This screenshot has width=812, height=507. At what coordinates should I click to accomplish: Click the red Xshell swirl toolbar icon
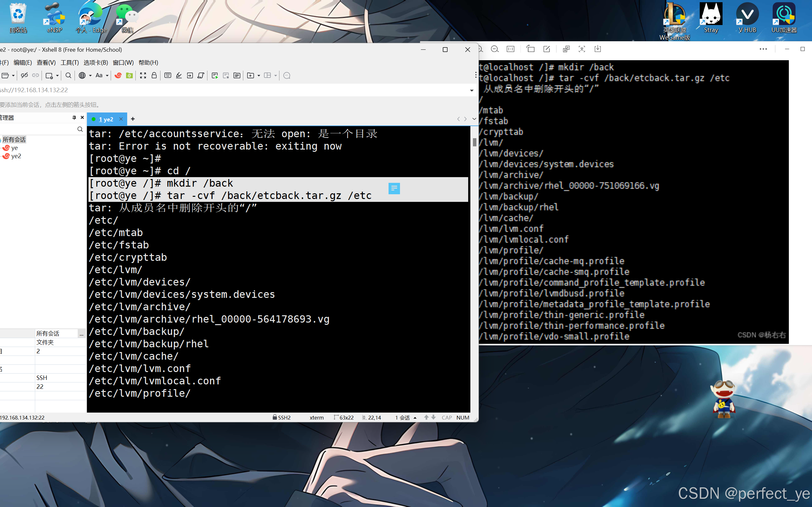pyautogui.click(x=118, y=75)
